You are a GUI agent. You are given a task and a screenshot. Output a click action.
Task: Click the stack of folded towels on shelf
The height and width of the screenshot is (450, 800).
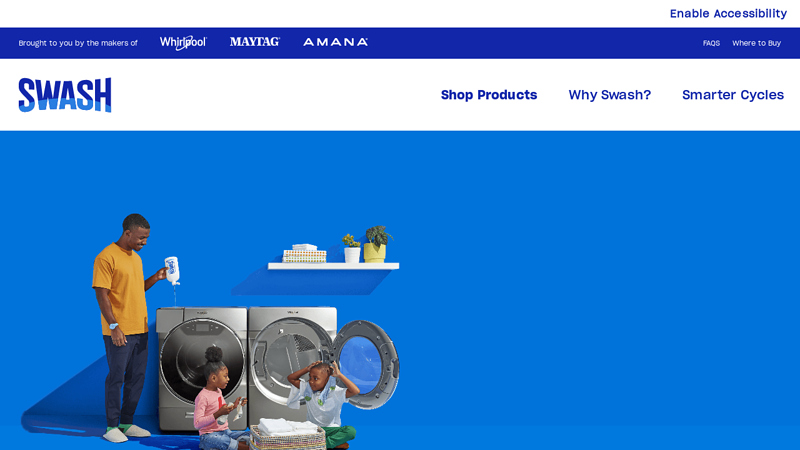(x=305, y=254)
